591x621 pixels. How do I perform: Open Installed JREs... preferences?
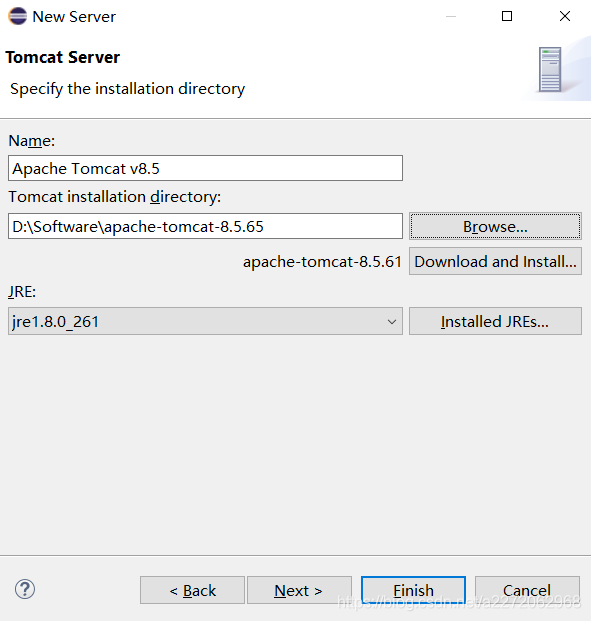point(495,321)
